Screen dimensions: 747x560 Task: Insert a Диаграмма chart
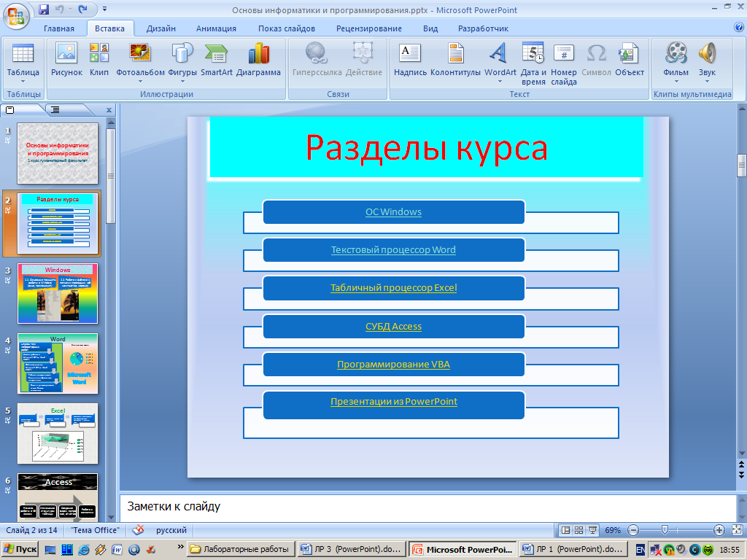tap(259, 60)
